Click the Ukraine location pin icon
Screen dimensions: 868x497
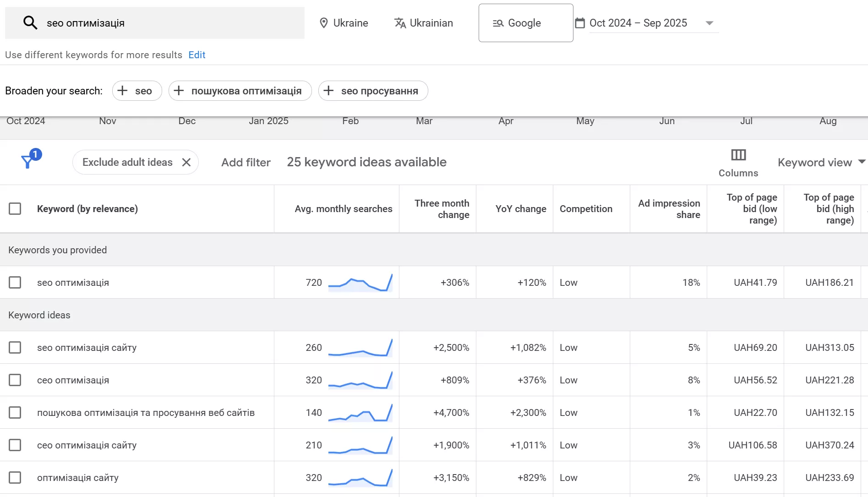(323, 23)
